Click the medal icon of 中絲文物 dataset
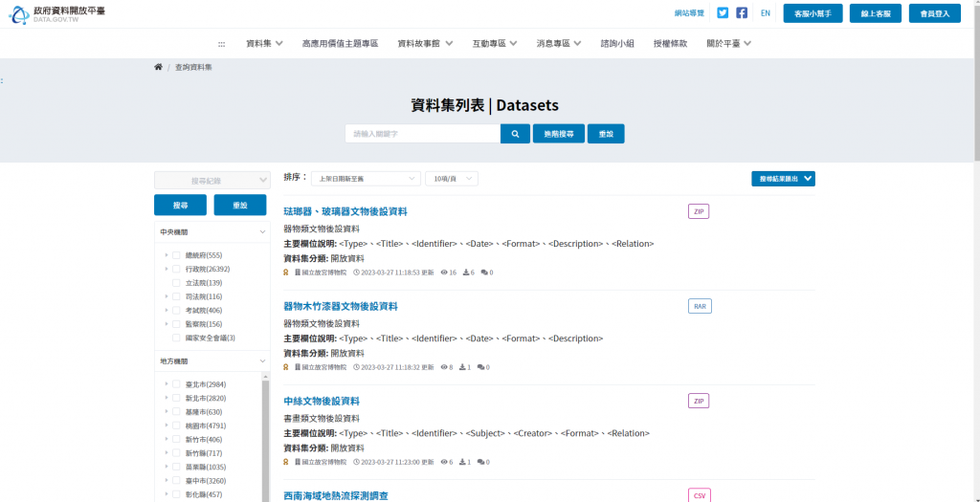The height and width of the screenshot is (502, 980). (286, 462)
